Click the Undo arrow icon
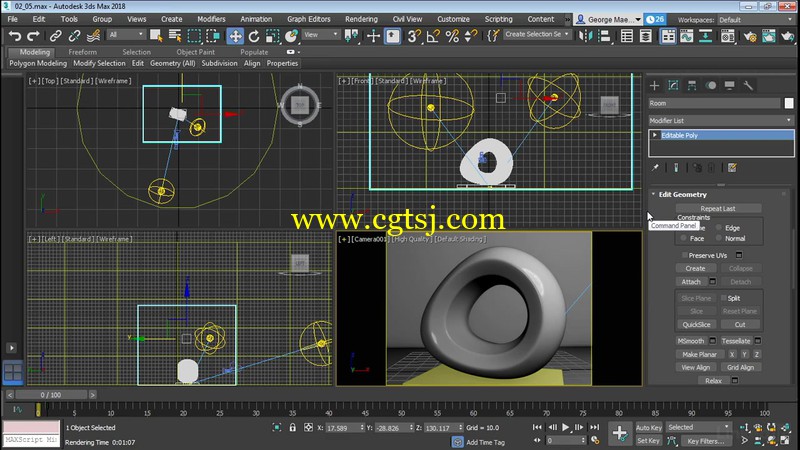800x450 pixels. [14, 36]
